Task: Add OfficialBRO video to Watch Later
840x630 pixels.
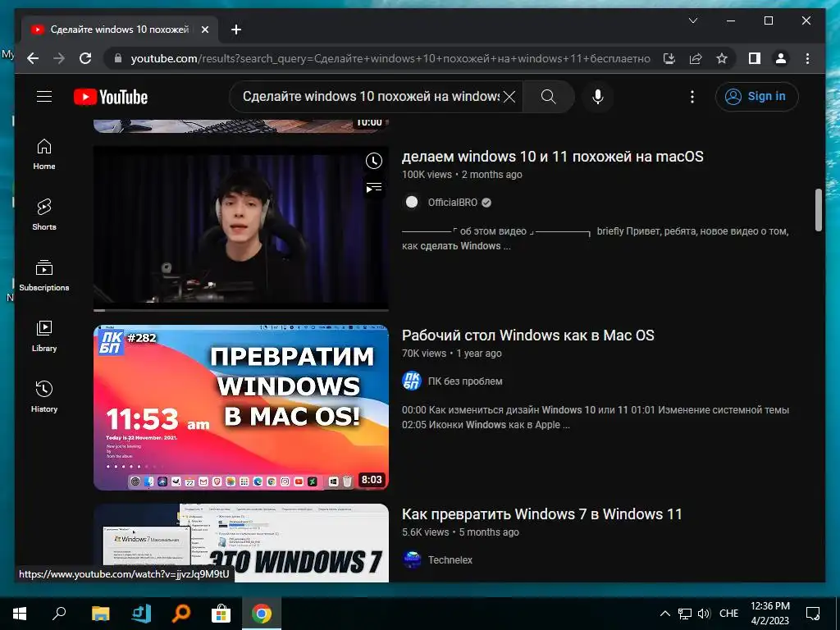Action: (x=374, y=161)
